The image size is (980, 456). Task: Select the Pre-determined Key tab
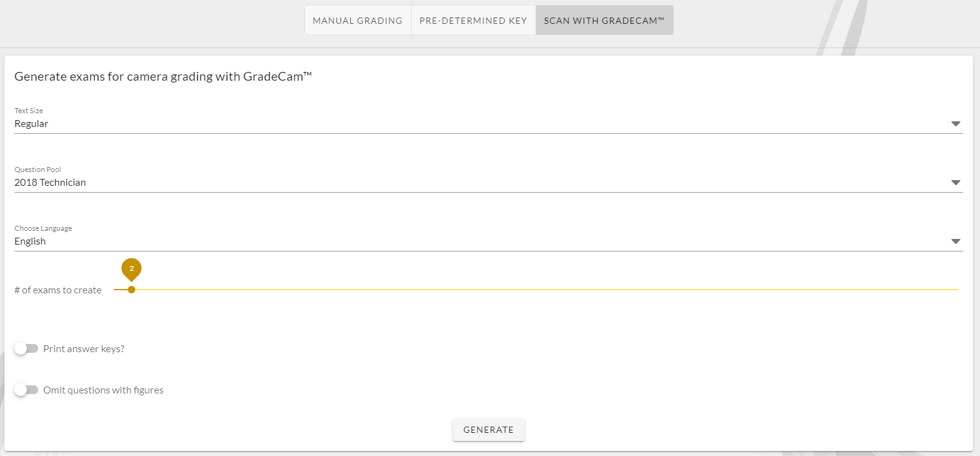[473, 20]
